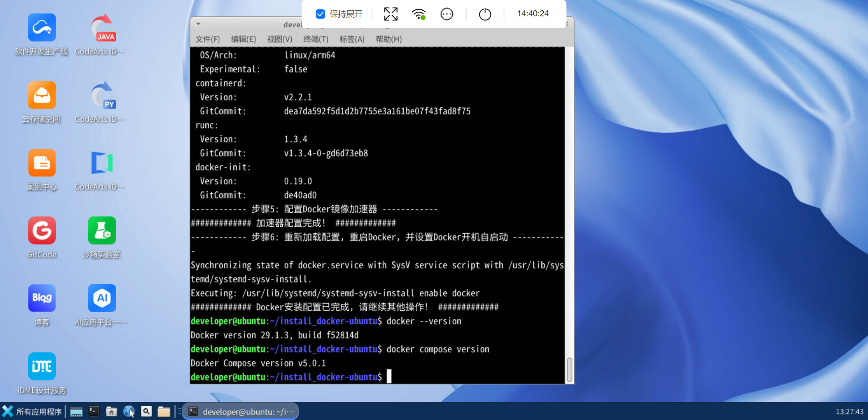Open the application finder magnifier icon
868x420 pixels.
point(146,412)
